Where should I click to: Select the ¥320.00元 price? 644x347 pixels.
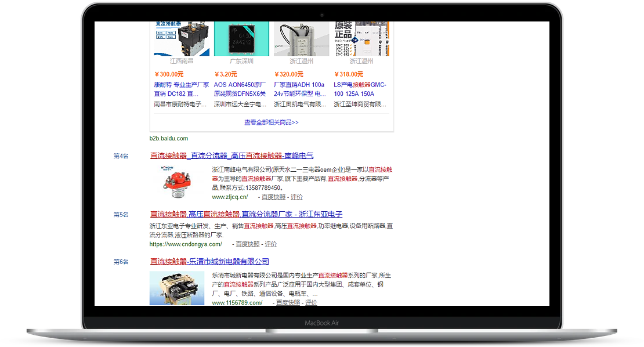(x=289, y=74)
